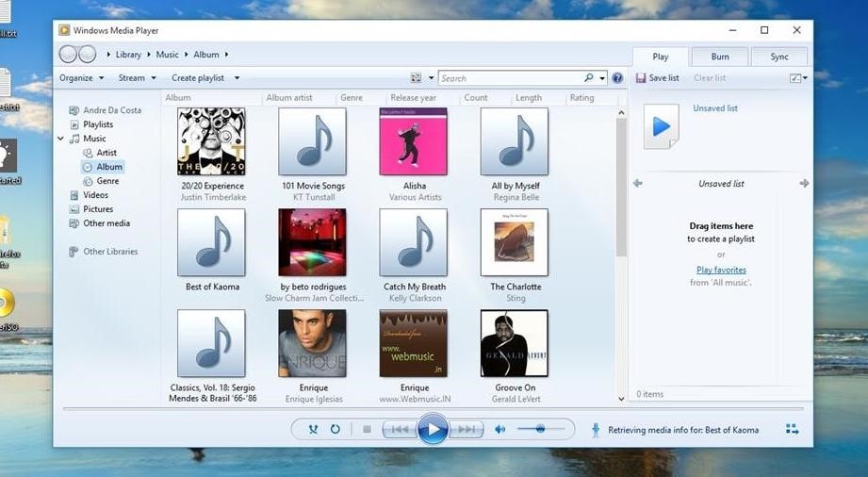Select the Groove On album cover
This screenshot has height=477, width=868.
515,343
